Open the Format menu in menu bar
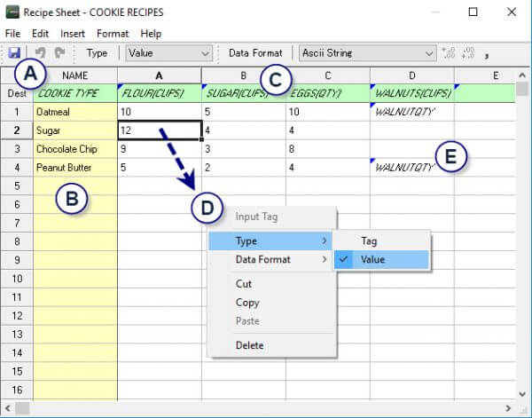The width and height of the screenshot is (532, 418). click(x=113, y=34)
